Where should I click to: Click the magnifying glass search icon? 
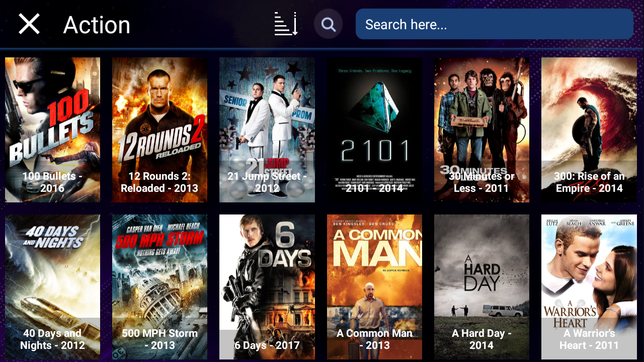coord(329,24)
